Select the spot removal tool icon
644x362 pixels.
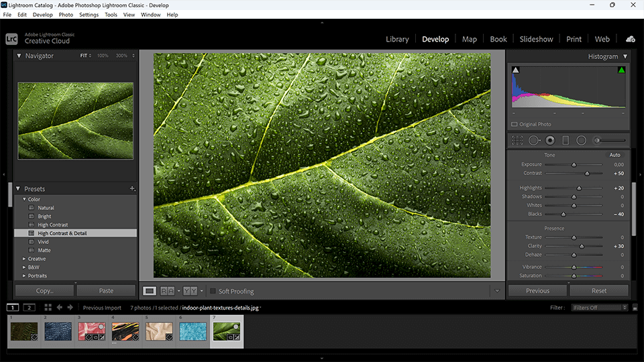click(534, 140)
